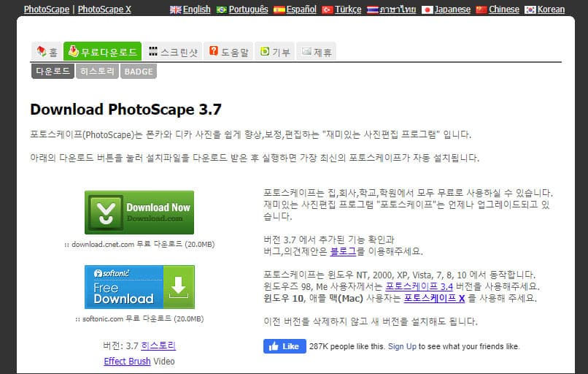Switch language to Japanese

[452, 9]
